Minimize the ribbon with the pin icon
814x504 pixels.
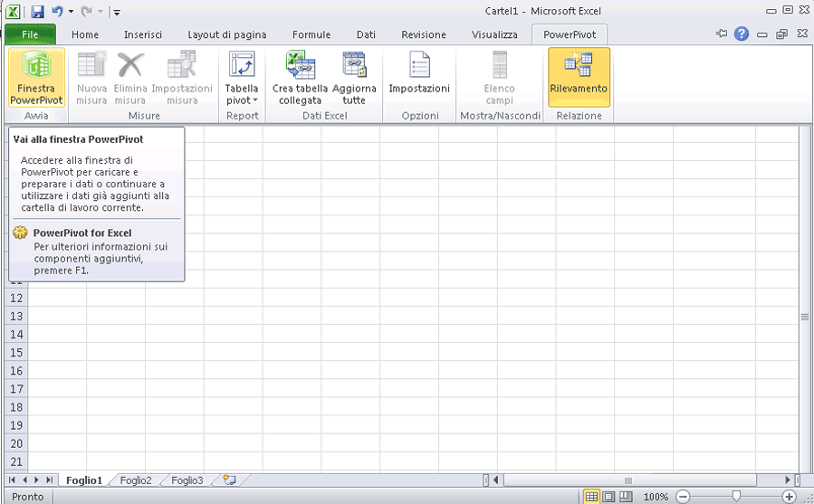722,33
